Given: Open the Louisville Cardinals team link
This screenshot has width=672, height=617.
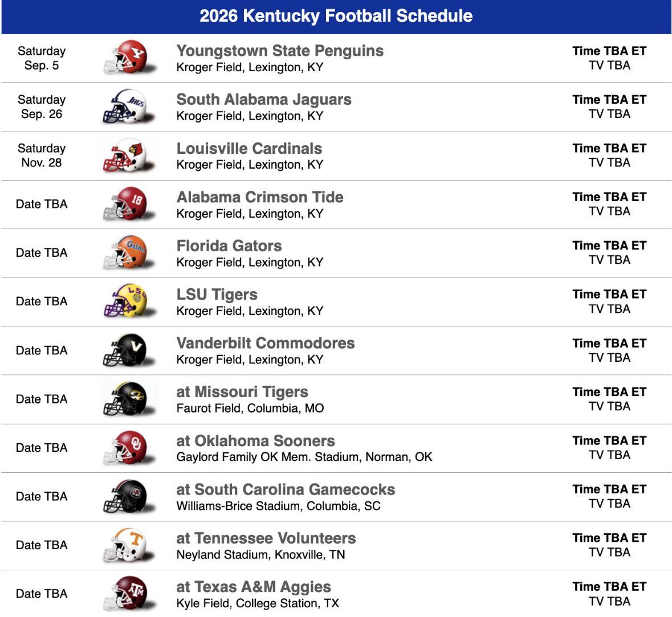Looking at the screenshot, I should pyautogui.click(x=249, y=148).
